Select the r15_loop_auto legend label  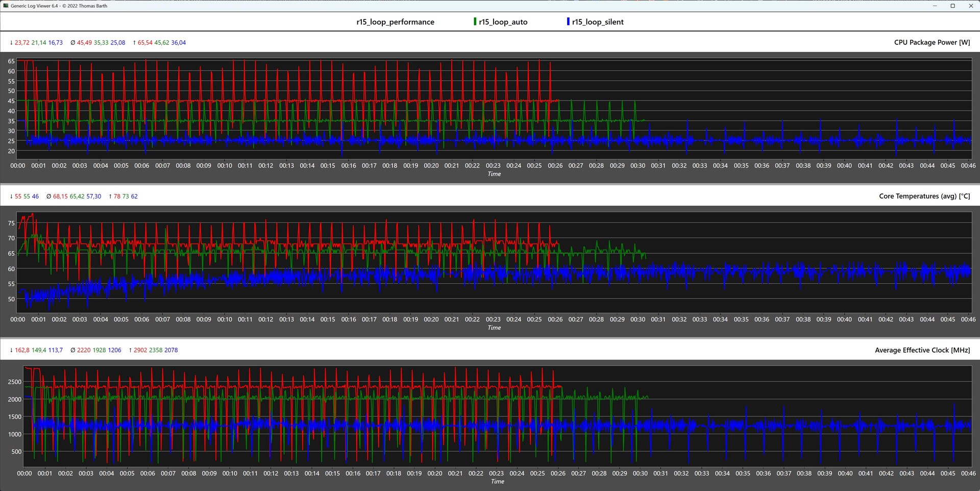[x=503, y=22]
